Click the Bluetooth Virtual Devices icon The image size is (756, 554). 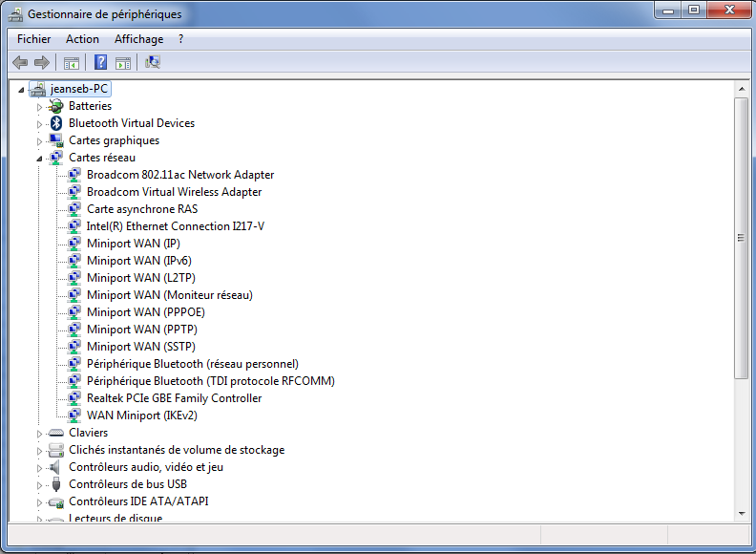click(x=56, y=123)
